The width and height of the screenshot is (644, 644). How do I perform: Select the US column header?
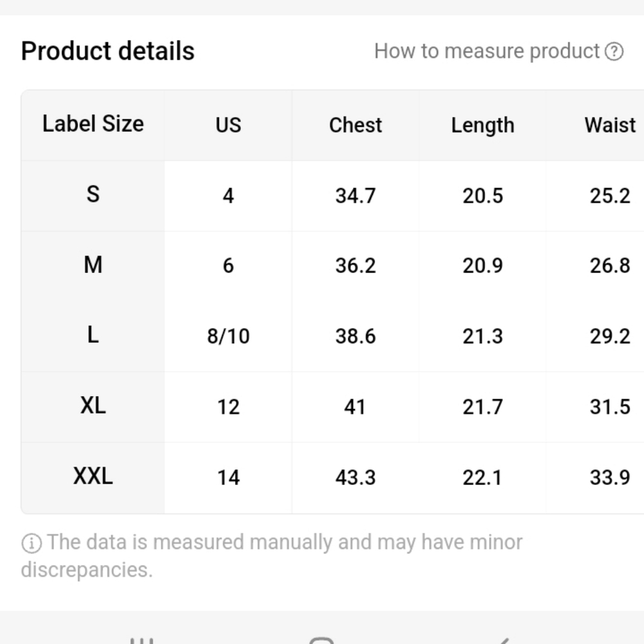228,125
